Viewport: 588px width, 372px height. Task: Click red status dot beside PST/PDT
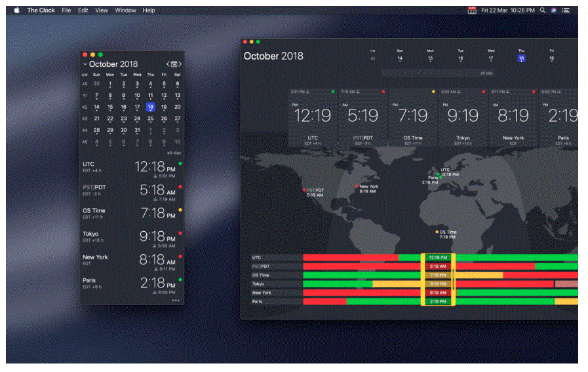pyautogui.click(x=180, y=187)
